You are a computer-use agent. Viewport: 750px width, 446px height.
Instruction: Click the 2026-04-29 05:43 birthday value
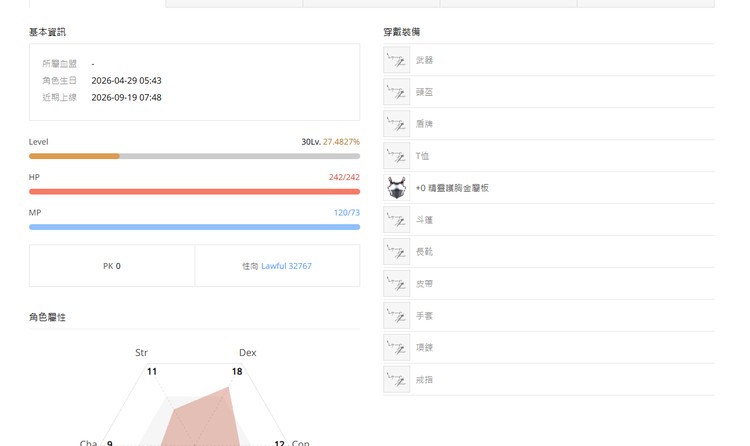pos(126,80)
